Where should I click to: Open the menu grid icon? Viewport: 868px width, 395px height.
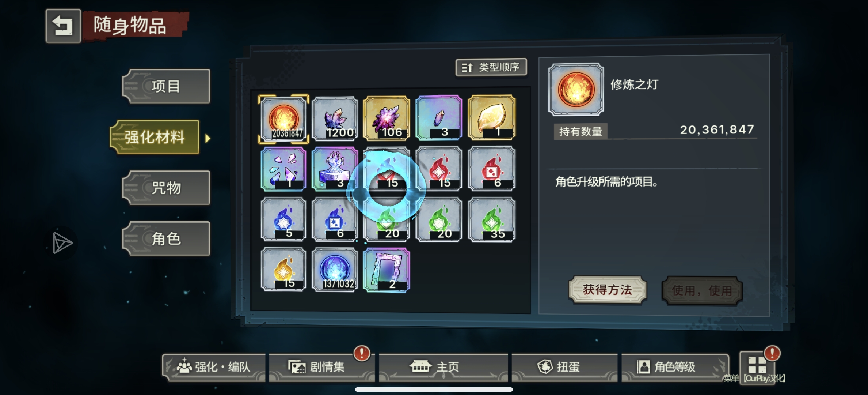(757, 365)
